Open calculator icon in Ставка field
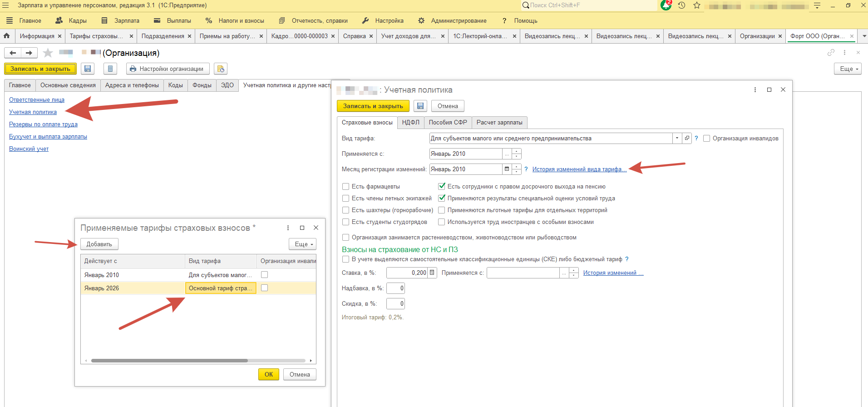 point(432,273)
